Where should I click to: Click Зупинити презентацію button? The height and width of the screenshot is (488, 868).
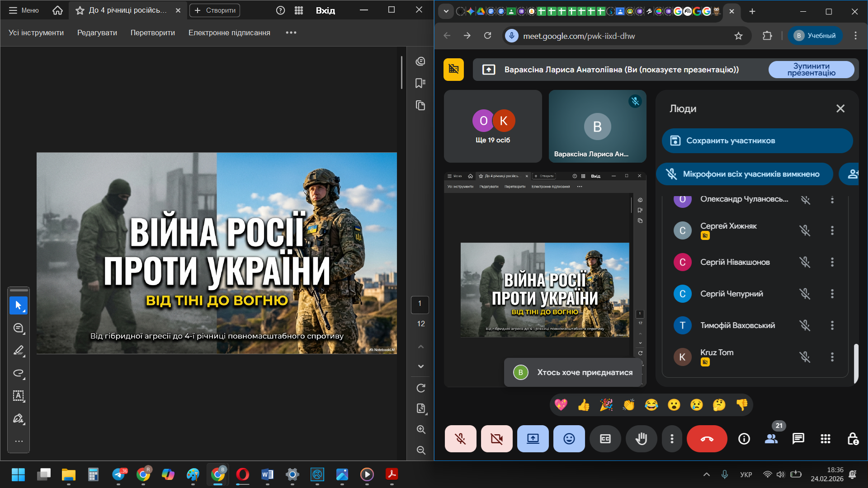coord(811,70)
